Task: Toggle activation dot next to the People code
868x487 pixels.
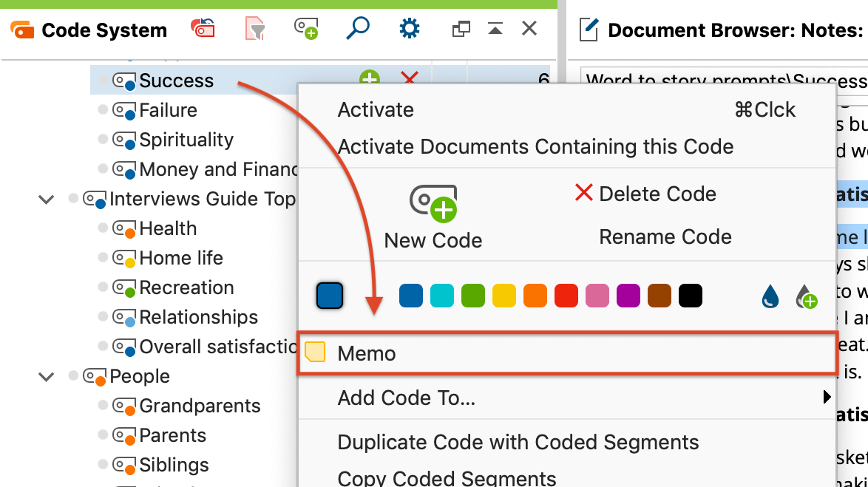Action: 73,376
